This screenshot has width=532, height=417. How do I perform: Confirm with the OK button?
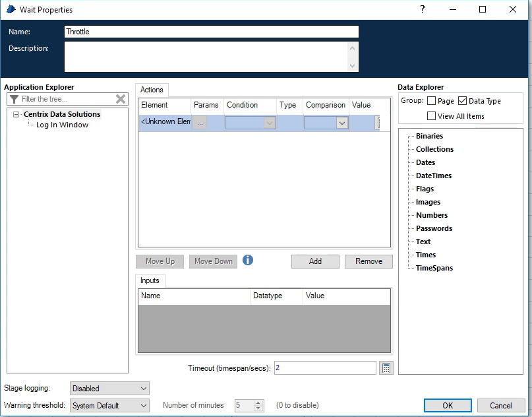point(448,406)
